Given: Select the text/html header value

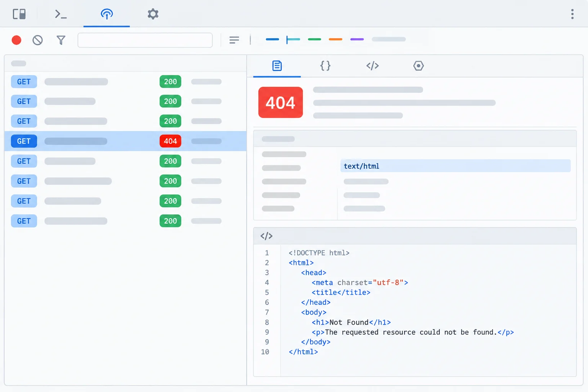Looking at the screenshot, I should (456, 166).
